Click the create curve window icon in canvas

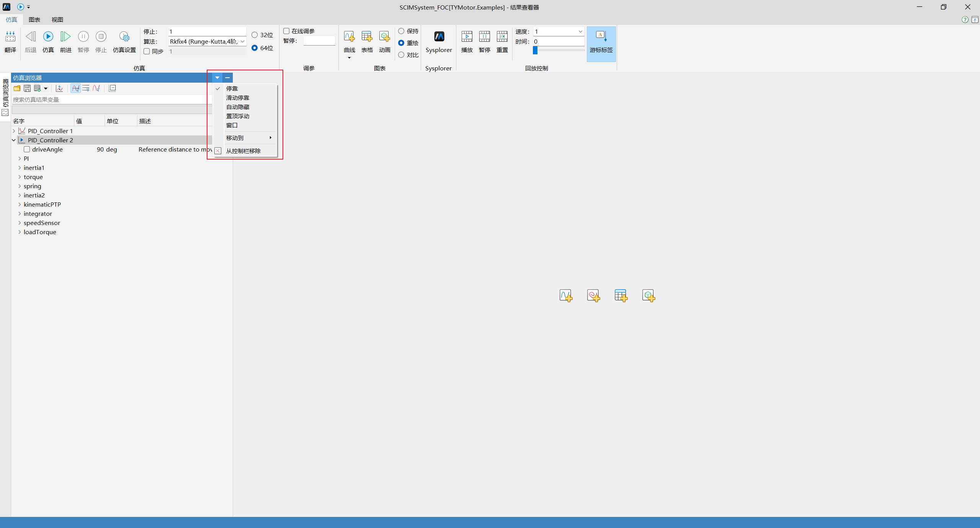pyautogui.click(x=566, y=295)
